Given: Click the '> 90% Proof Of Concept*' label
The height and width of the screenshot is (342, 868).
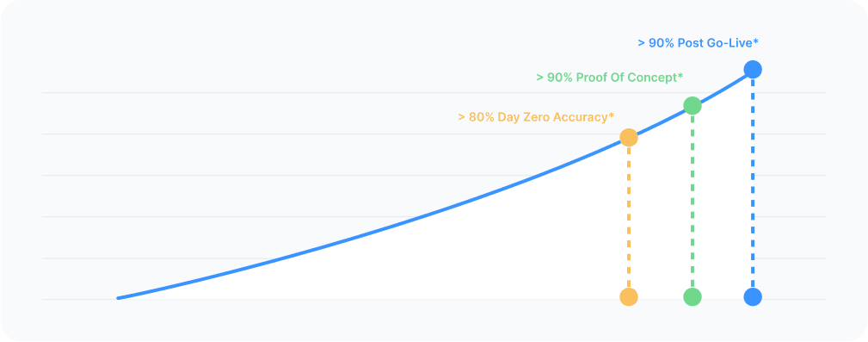Looking at the screenshot, I should click(609, 78).
